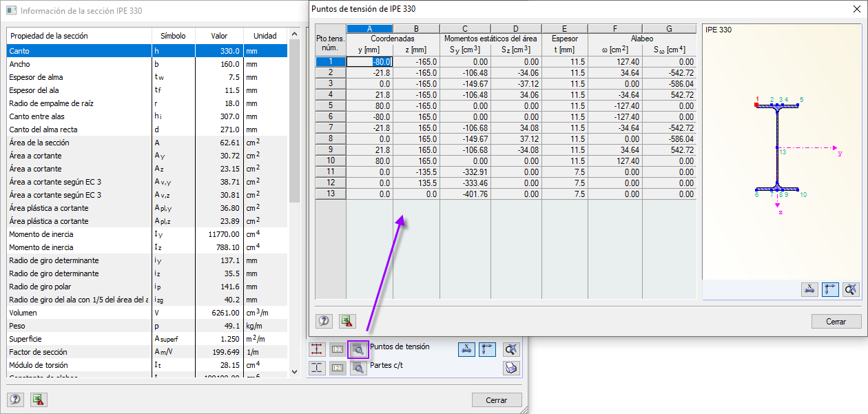Close Puntos de tensión with Cerrar button
The height and width of the screenshot is (414, 868).
pyautogui.click(x=836, y=322)
